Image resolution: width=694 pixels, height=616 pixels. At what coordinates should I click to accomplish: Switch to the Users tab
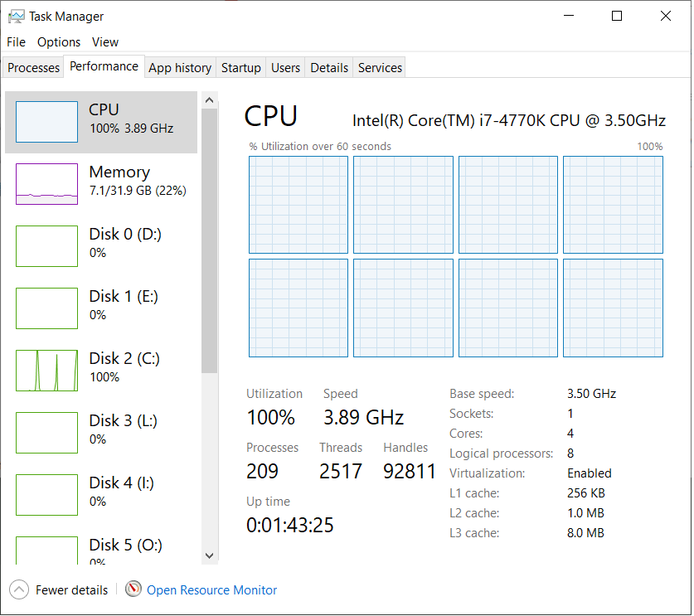click(286, 68)
